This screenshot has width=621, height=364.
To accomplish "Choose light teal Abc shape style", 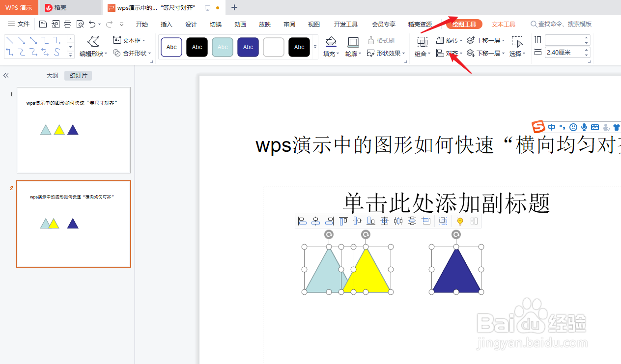I will [223, 47].
